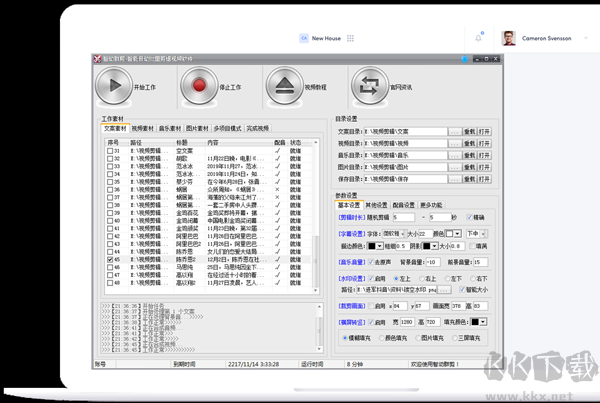Select the 模糊填充 radio option
Viewport: 600px width, 403px height.
pyautogui.click(x=344, y=338)
